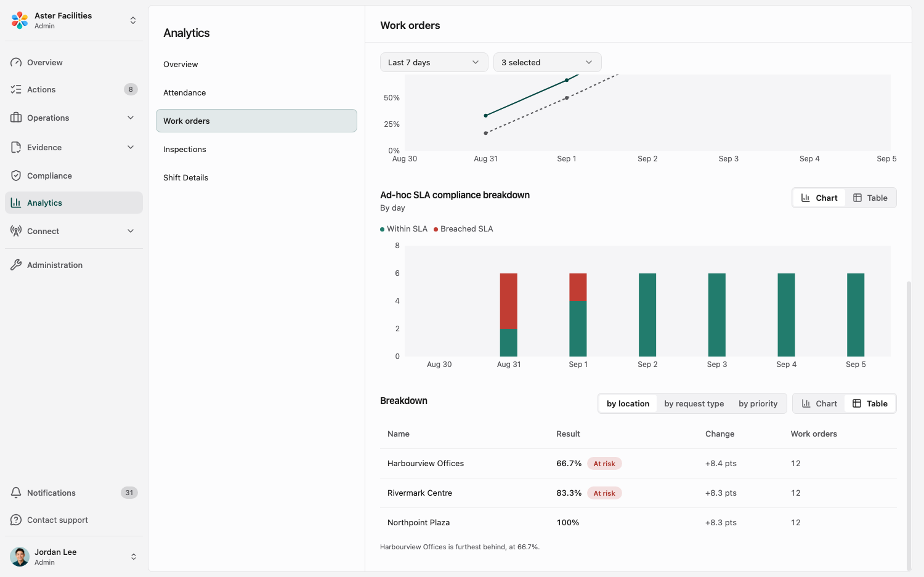Click the Contact support question icon

pyautogui.click(x=16, y=520)
